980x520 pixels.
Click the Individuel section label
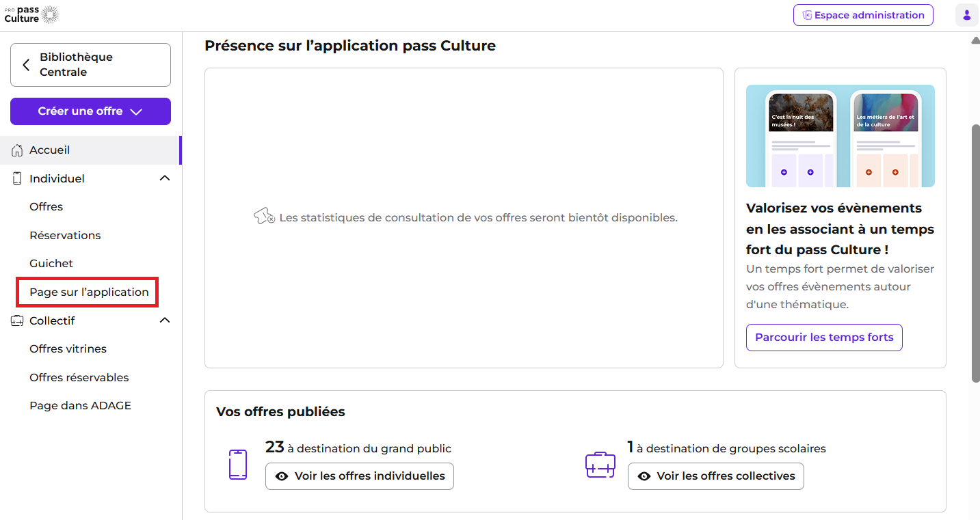[57, 178]
